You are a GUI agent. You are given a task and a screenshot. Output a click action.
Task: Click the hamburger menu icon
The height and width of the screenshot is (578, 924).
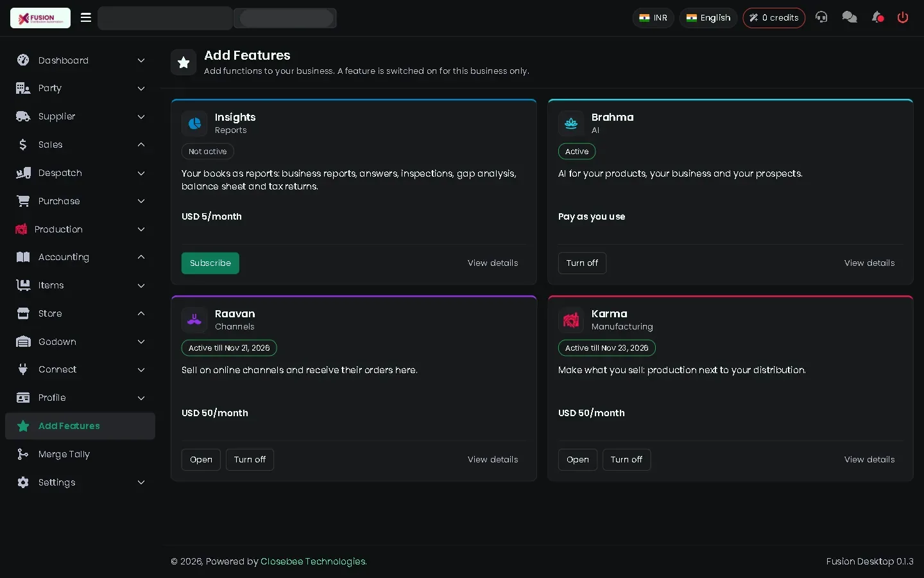point(86,17)
